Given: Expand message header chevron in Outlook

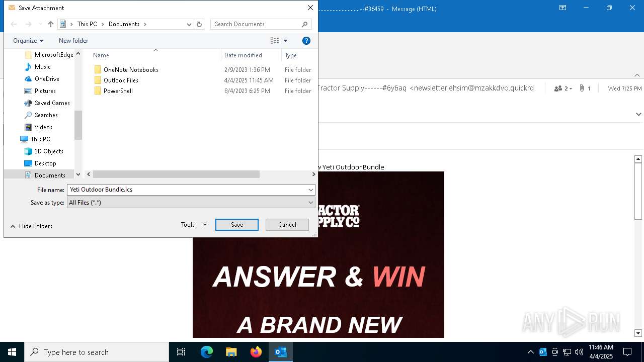Looking at the screenshot, I should point(638,114).
